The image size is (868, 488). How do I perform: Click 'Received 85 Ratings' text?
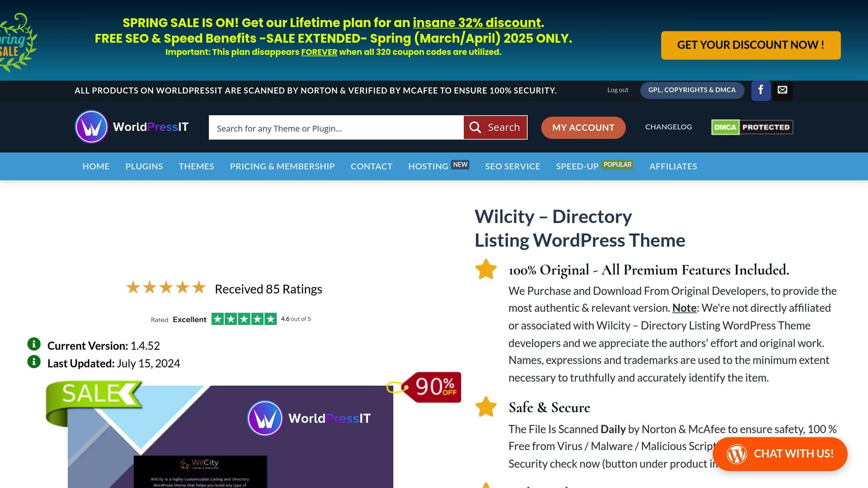(268, 289)
